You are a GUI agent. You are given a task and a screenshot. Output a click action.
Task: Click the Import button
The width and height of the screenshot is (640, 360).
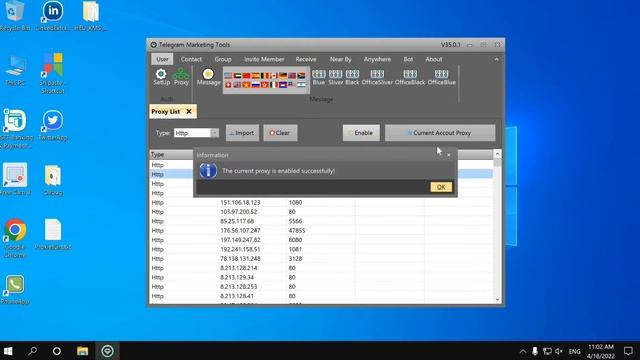click(242, 133)
